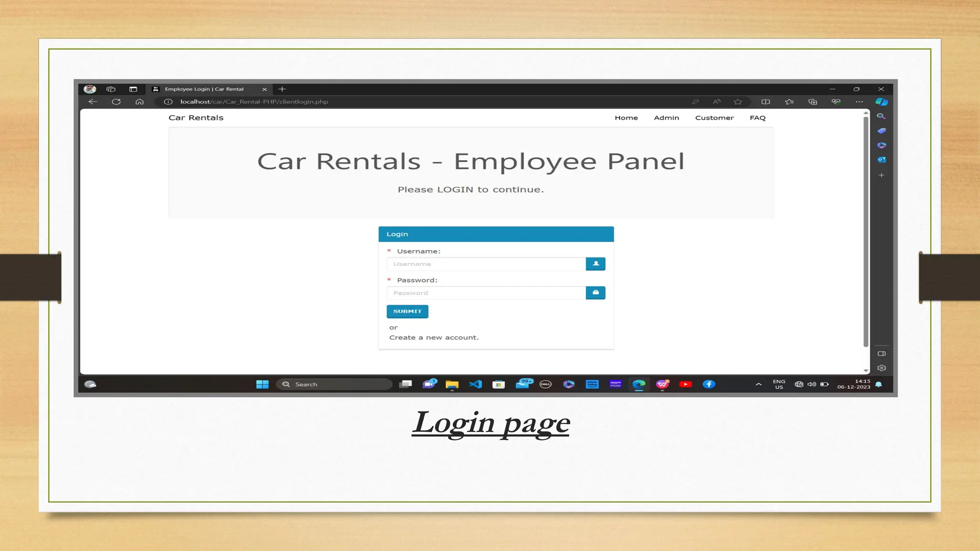Switch to Microsoft Edge on taskbar
This screenshot has width=980, height=551.
(x=639, y=385)
